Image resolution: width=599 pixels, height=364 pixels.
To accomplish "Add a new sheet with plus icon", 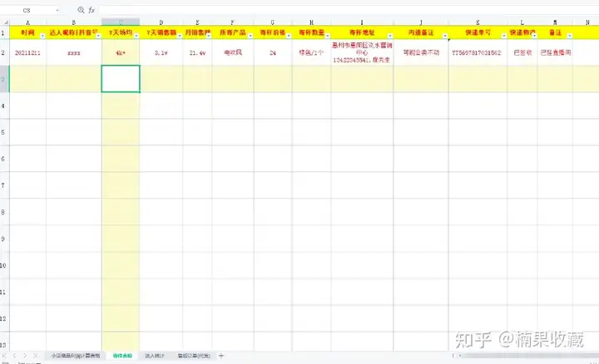I will tap(220, 356).
